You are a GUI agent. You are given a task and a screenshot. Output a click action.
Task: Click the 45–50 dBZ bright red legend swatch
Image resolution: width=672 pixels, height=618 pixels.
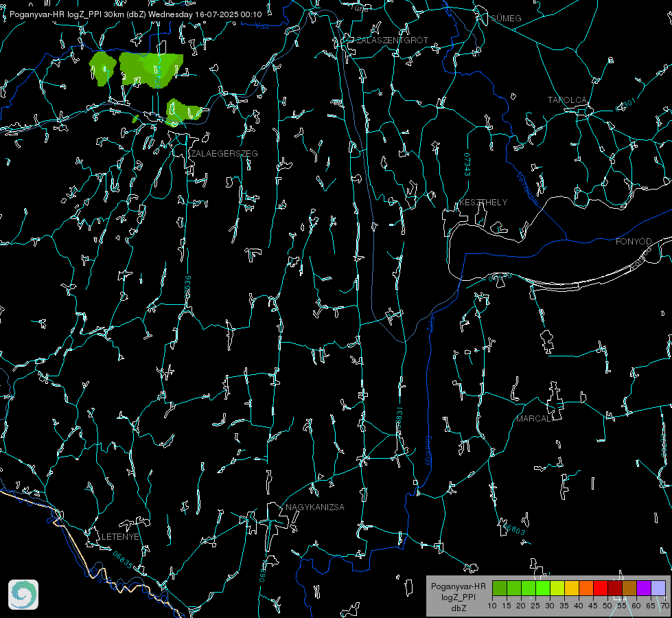[601, 588]
